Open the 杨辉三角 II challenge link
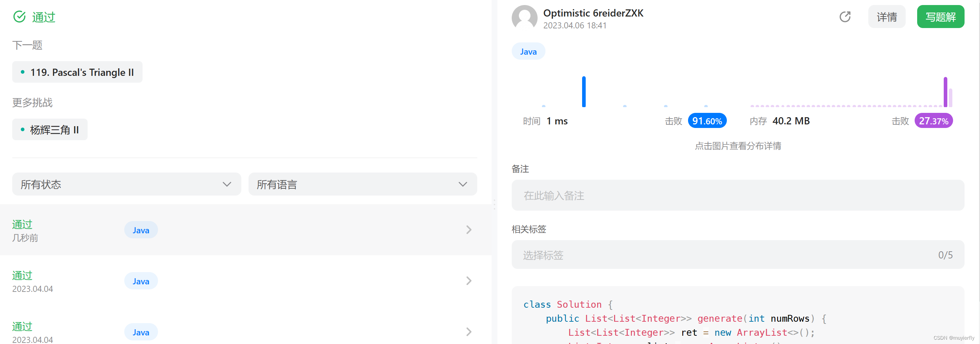 tap(50, 129)
